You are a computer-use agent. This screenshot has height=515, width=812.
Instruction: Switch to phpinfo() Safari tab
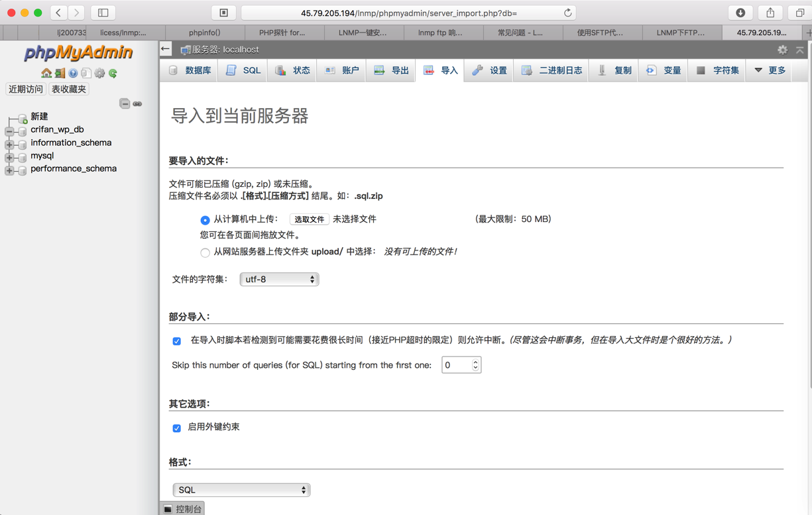(204, 32)
